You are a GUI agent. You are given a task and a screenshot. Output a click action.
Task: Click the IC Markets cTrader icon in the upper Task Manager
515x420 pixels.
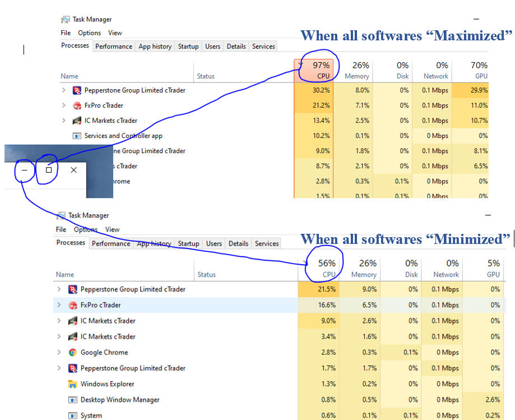(77, 121)
